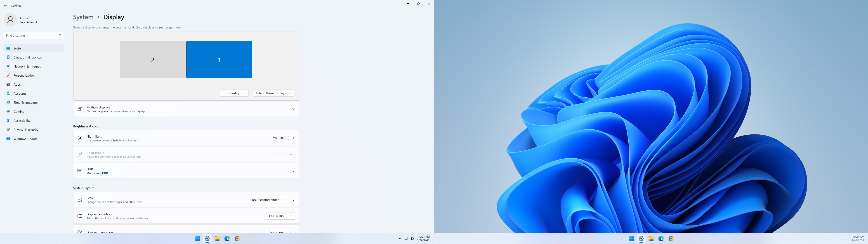
Task: Click the Multiple displays row icon
Action: (80, 109)
